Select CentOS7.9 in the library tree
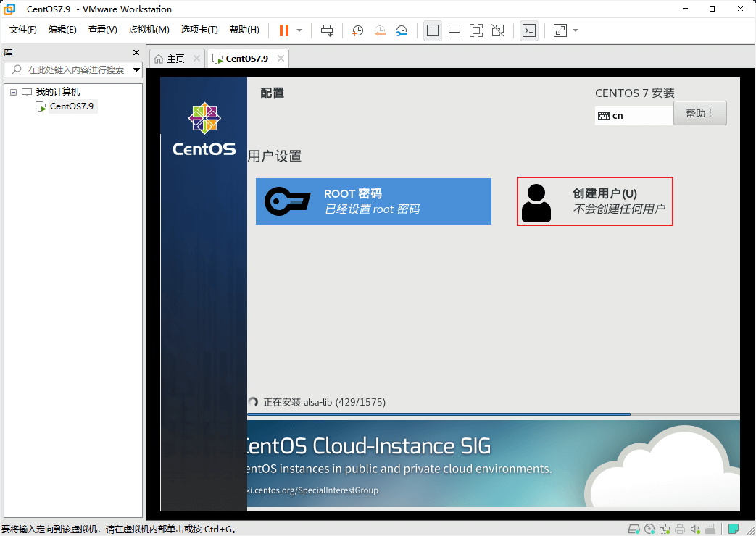The height and width of the screenshot is (536, 756). 72,106
